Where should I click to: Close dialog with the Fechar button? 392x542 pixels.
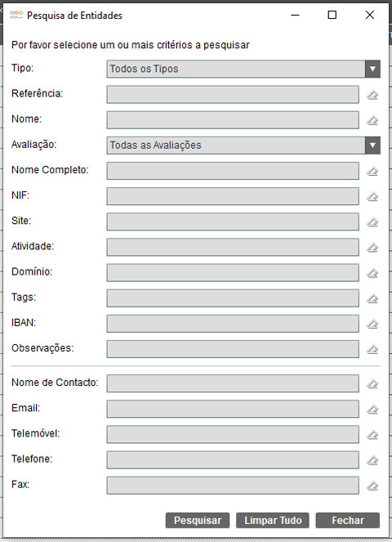tap(348, 520)
